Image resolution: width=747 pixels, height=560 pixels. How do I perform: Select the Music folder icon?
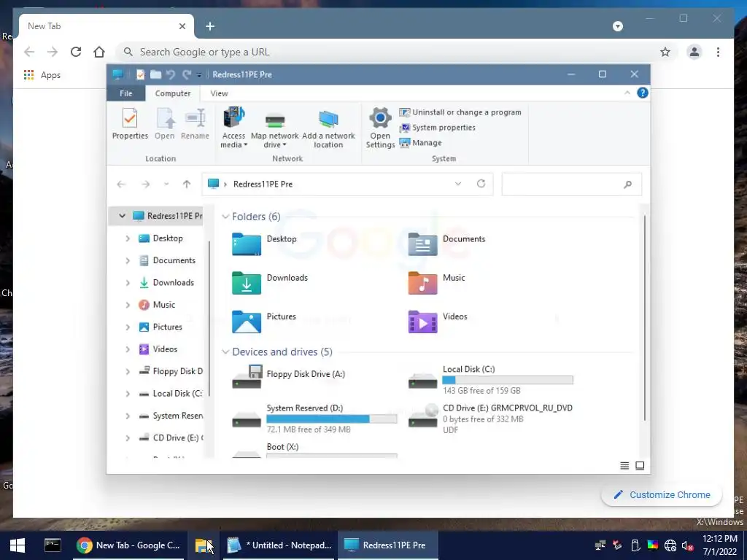(x=422, y=283)
